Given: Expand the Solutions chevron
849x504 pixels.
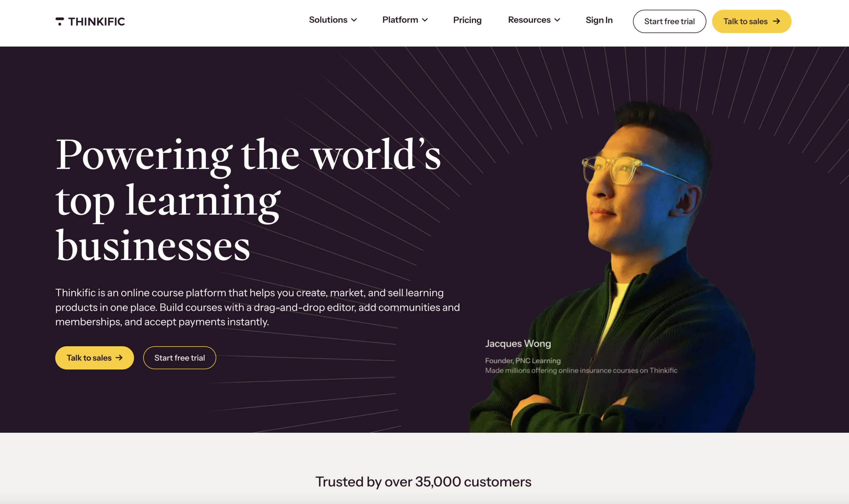Looking at the screenshot, I should pyautogui.click(x=354, y=20).
